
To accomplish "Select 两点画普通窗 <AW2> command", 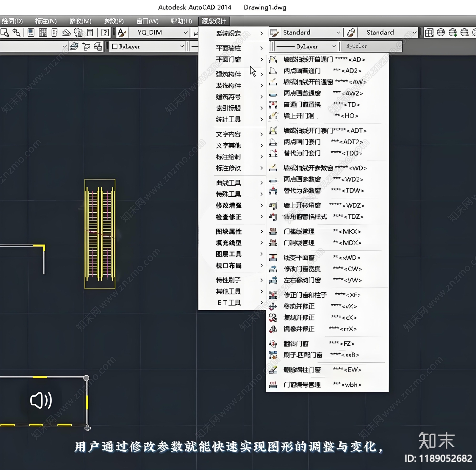I will [x=327, y=93].
